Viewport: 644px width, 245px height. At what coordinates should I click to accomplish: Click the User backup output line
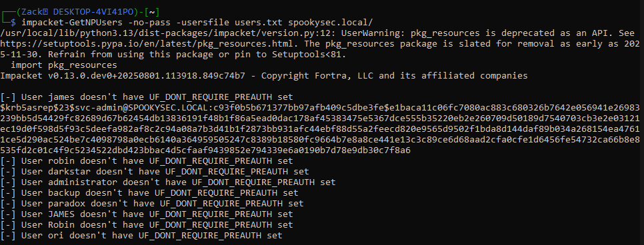[149, 193]
